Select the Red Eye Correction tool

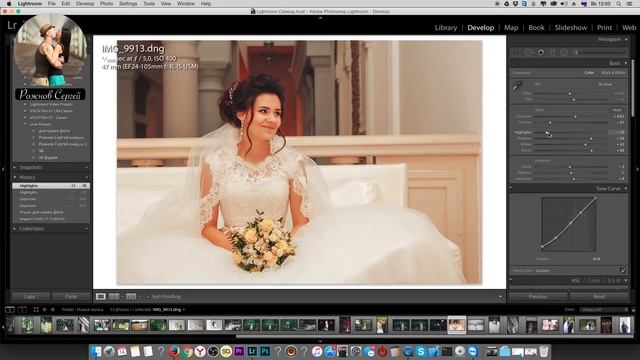[541, 52]
